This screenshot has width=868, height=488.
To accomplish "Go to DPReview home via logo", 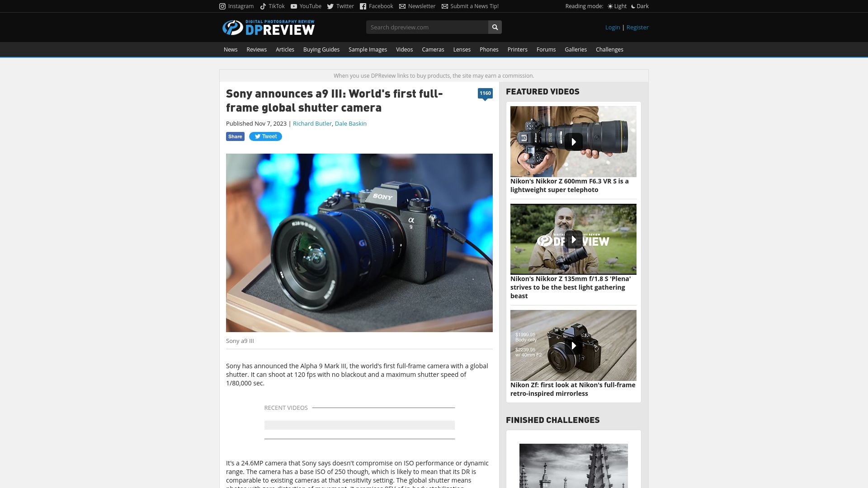I will tap(269, 28).
